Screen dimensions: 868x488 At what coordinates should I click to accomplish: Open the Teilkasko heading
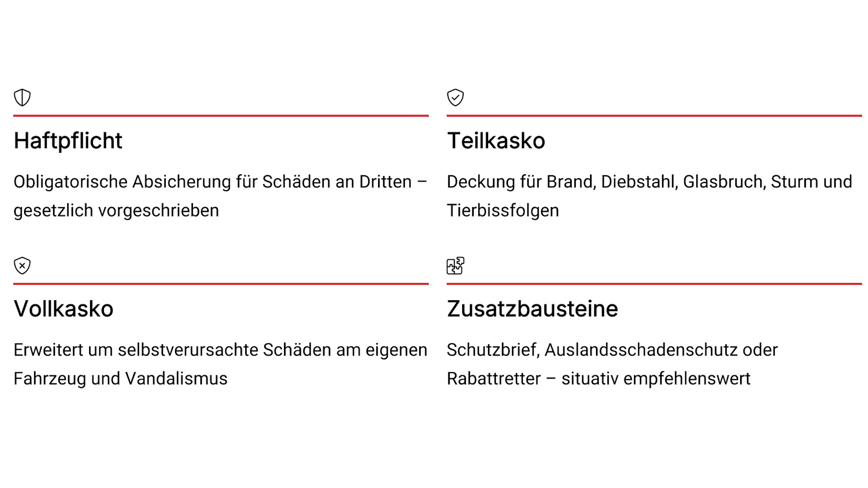496,141
